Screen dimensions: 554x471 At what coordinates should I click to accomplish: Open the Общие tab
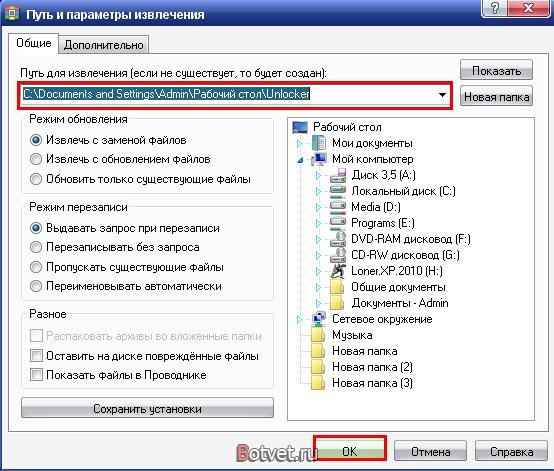[x=34, y=43]
